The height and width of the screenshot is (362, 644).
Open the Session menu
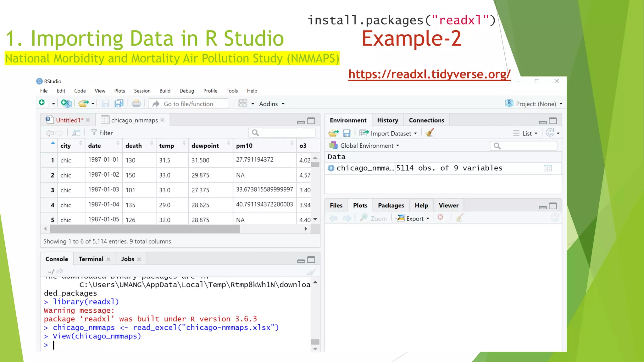point(142,91)
